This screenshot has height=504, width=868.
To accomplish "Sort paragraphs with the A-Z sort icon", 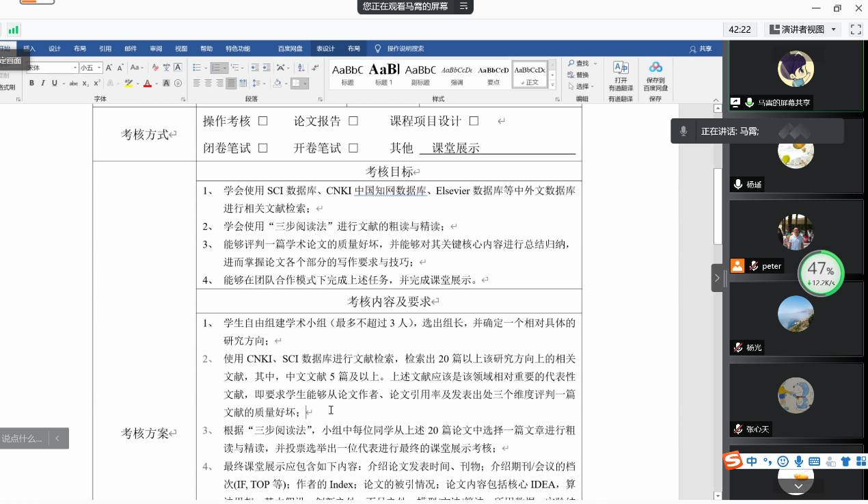I will pos(301,68).
